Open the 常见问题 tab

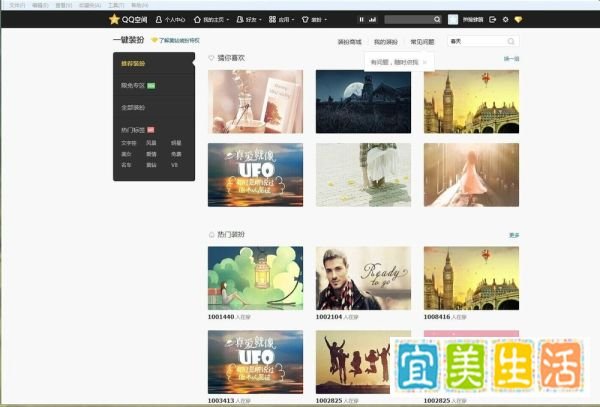(422, 42)
